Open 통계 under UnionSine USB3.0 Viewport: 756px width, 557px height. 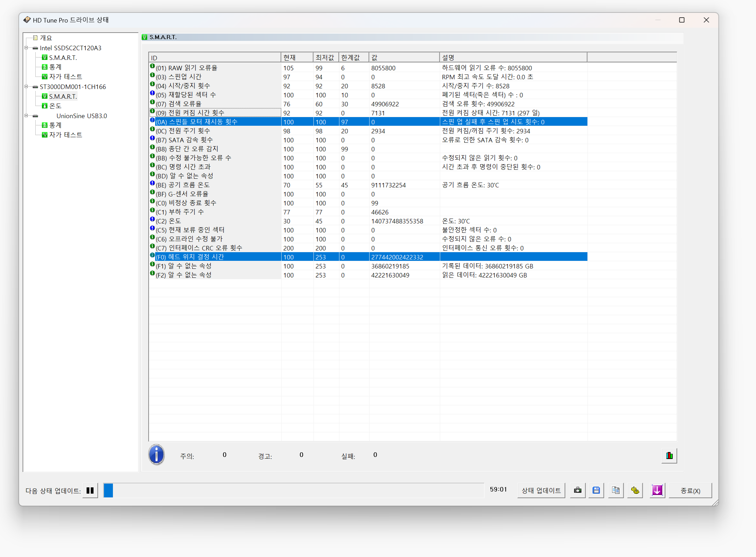(x=55, y=125)
